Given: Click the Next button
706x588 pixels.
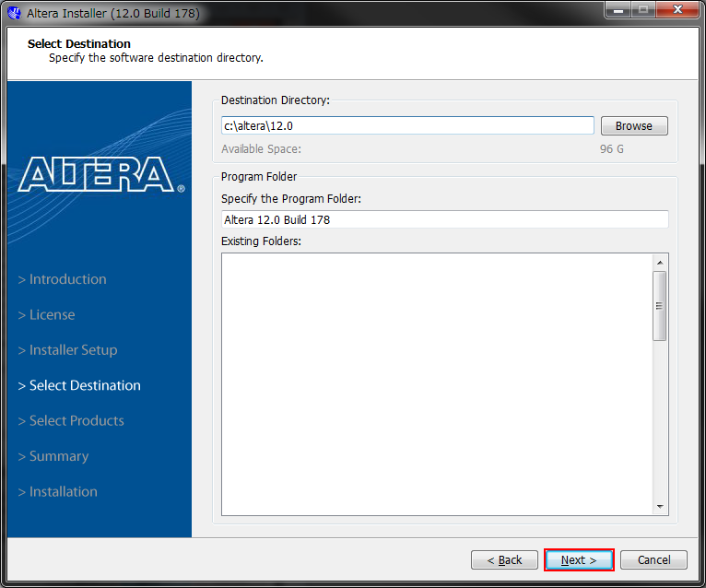Looking at the screenshot, I should (579, 559).
